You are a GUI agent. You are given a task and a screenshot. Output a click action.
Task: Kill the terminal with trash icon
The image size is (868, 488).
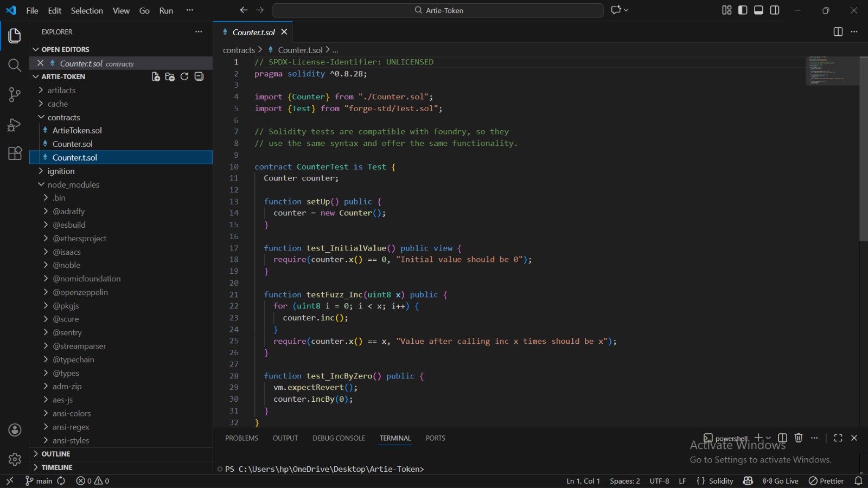click(x=799, y=438)
